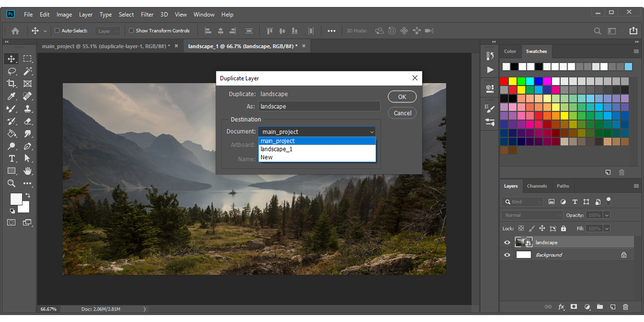This screenshot has height=322, width=644.
Task: Hide the landscape layer visibility eye
Action: tap(507, 243)
